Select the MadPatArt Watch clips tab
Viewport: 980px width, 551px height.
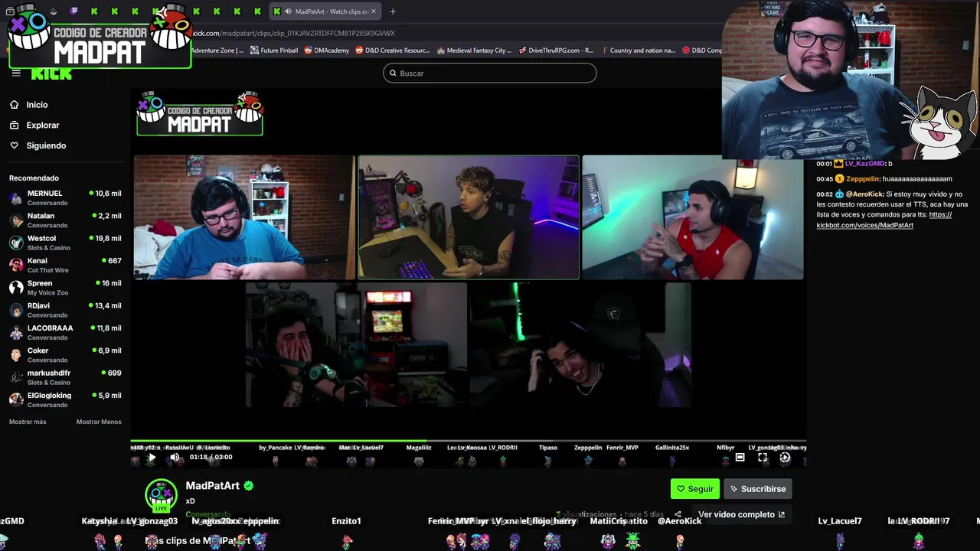point(325,11)
